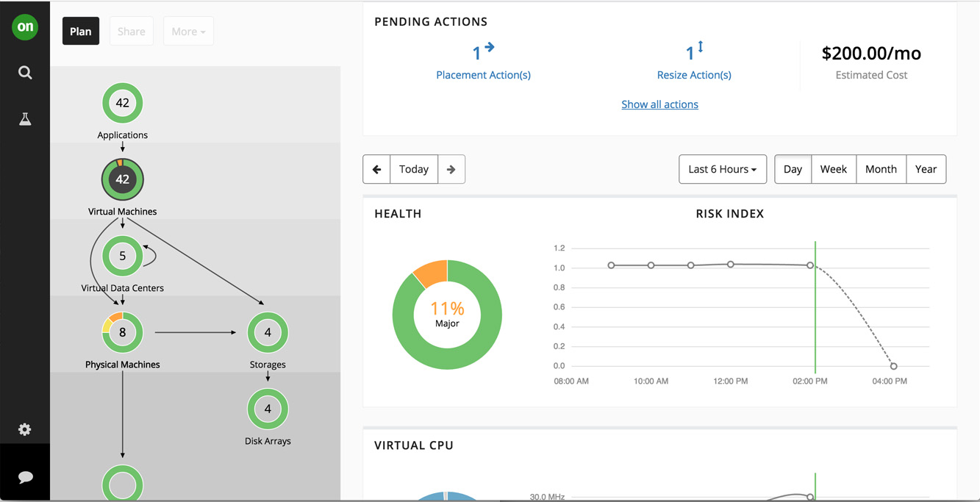This screenshot has height=502, width=980.
Task: Click the Today button
Action: click(414, 169)
